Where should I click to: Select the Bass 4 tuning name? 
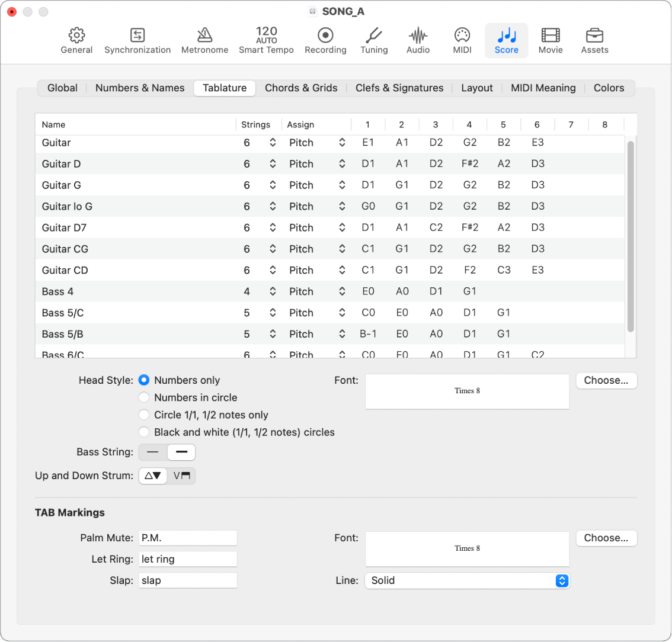click(57, 291)
